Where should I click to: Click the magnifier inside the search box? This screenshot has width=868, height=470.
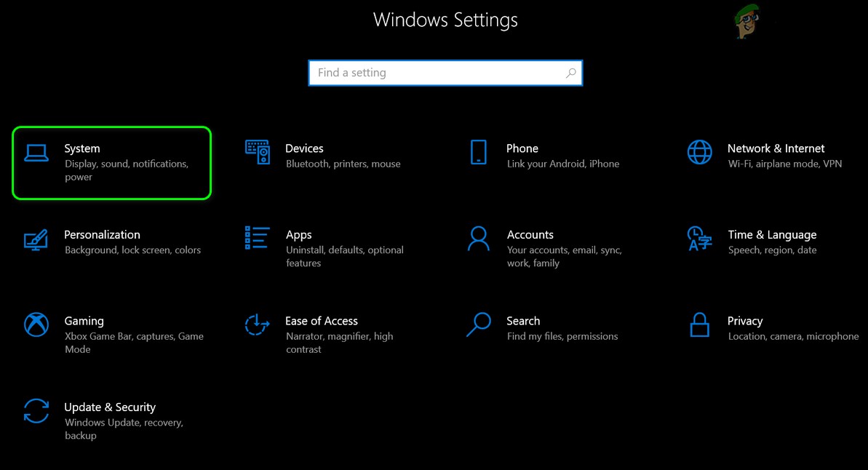(571, 73)
